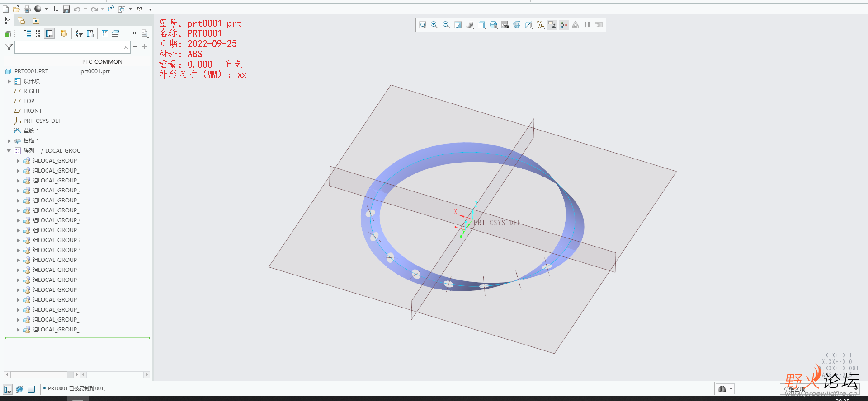Click the Repaint screen icon
Screen dimensions: 868x401
(458, 25)
